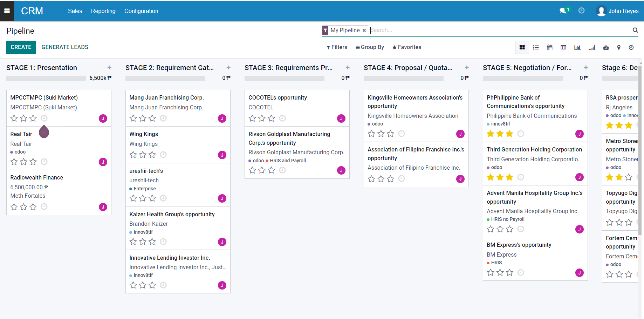
Task: Switch to list view
Action: 536,47
